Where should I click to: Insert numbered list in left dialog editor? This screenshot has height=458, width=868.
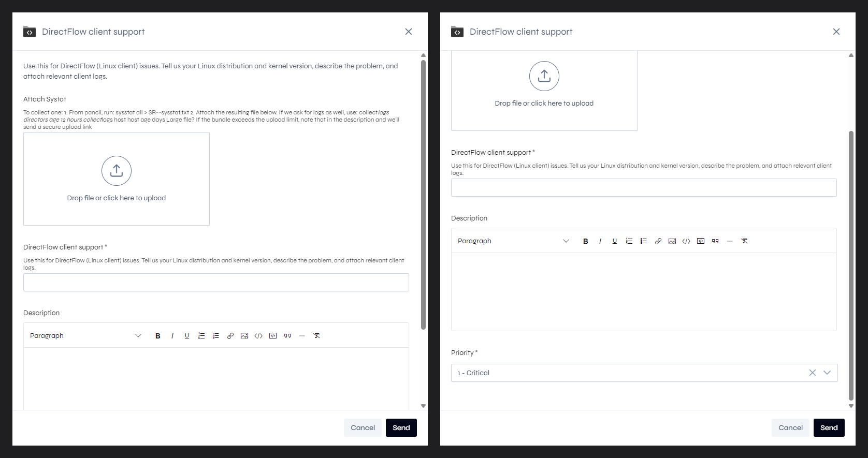pyautogui.click(x=201, y=336)
